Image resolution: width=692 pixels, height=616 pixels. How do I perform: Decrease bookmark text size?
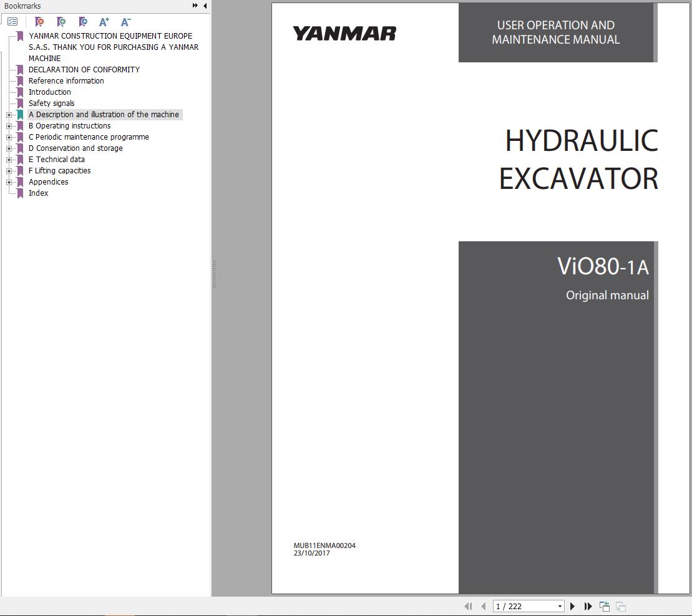pyautogui.click(x=125, y=22)
